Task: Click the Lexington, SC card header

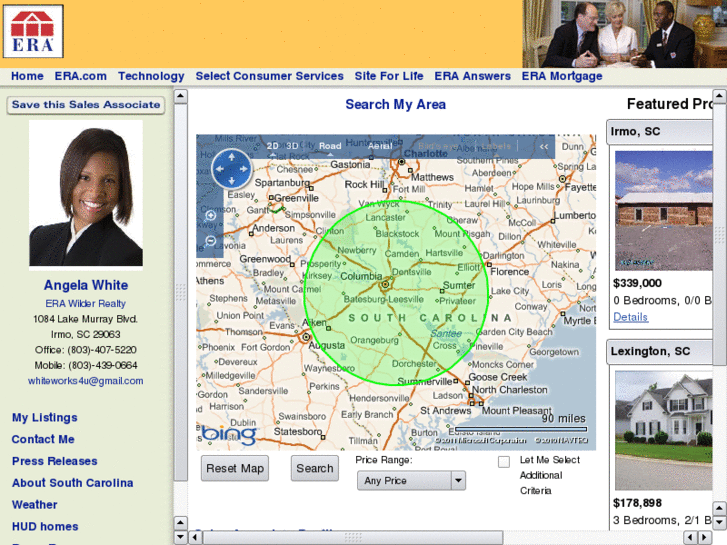Action: [660, 352]
